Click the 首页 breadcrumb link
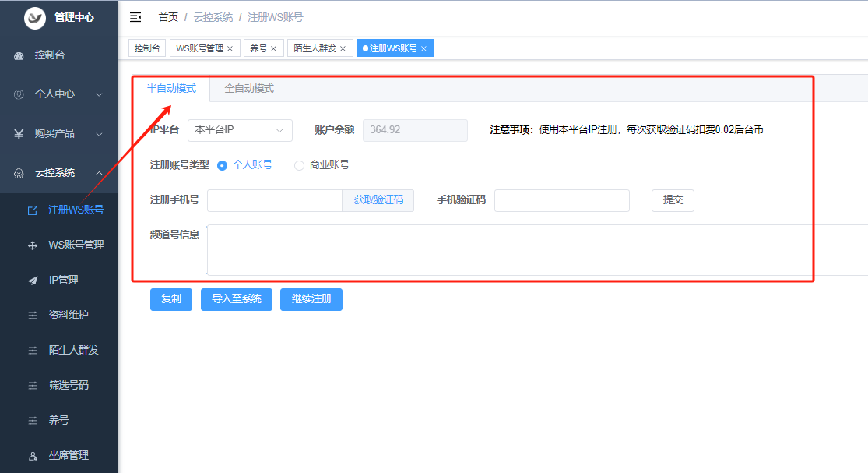Image resolution: width=868 pixels, height=473 pixels. (168, 17)
